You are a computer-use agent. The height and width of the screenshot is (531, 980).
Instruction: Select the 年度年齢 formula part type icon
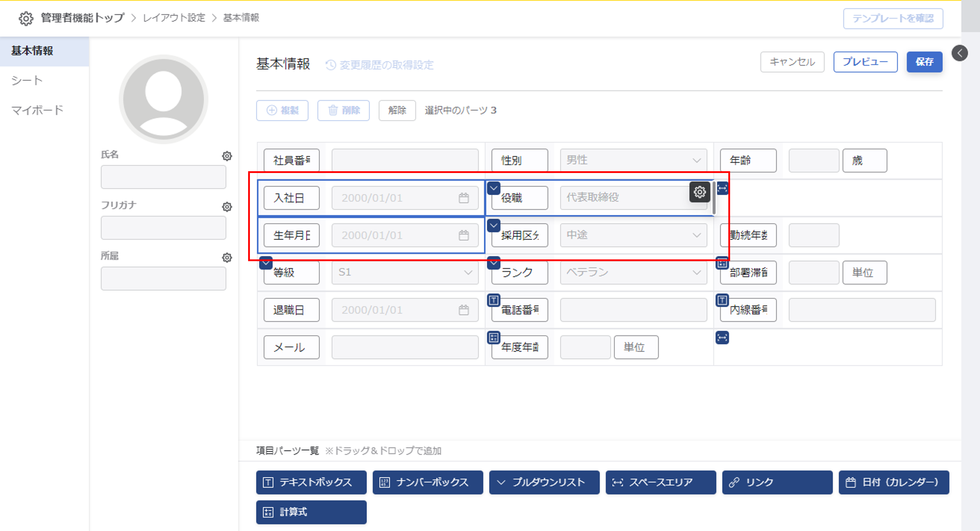point(493,337)
